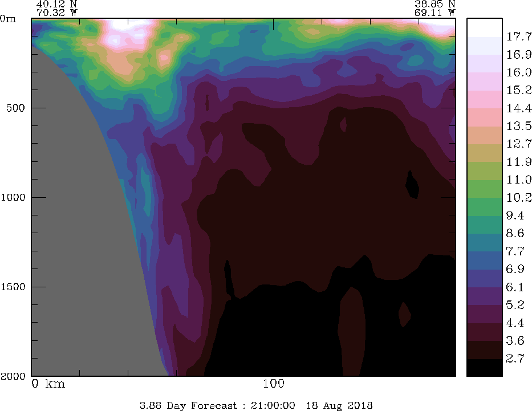
Task: Click the white colorbar band above 17.7
Action: [484, 28]
